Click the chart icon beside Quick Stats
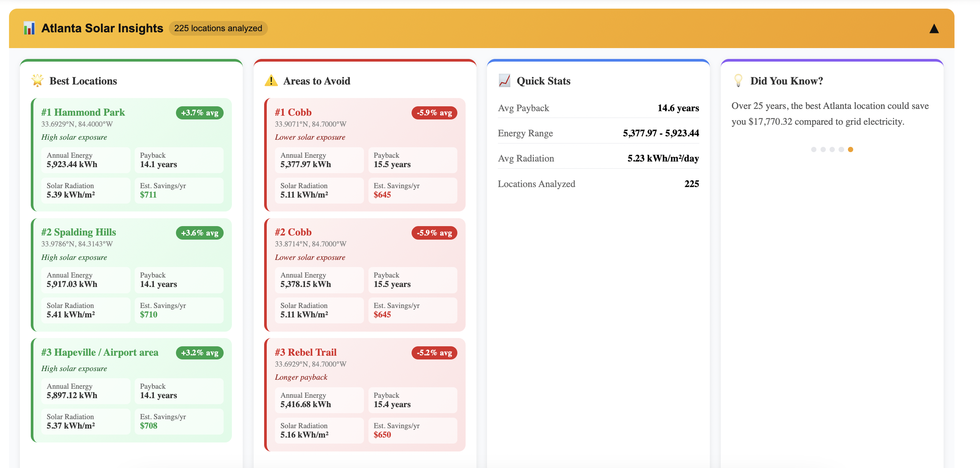Screen dimensions: 980x468 click(505, 81)
